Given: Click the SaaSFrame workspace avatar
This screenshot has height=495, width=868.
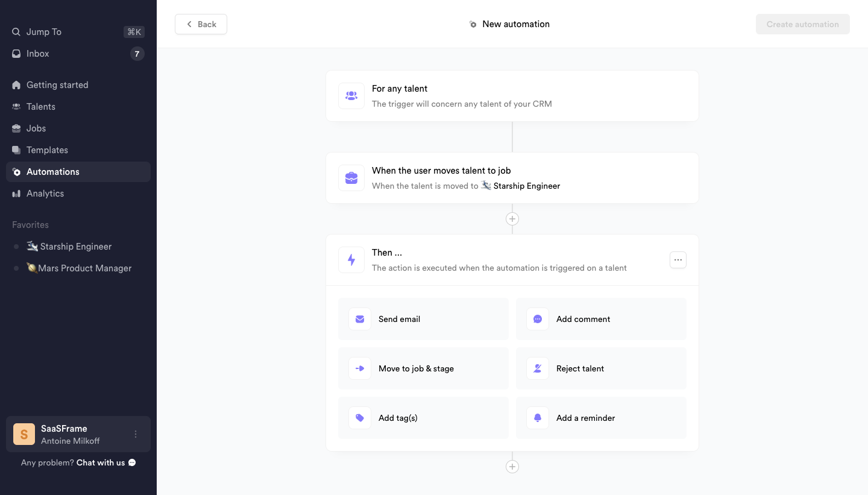Looking at the screenshot, I should point(24,434).
